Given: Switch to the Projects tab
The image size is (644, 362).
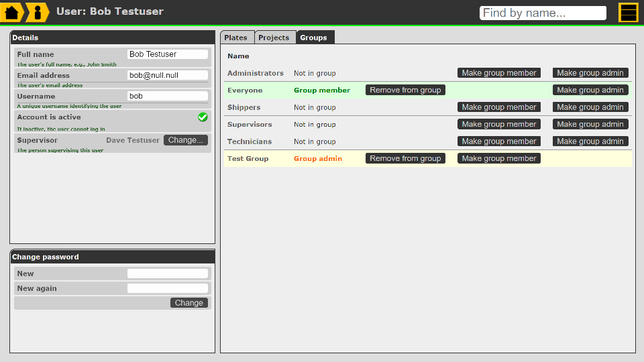Looking at the screenshot, I should (x=274, y=38).
